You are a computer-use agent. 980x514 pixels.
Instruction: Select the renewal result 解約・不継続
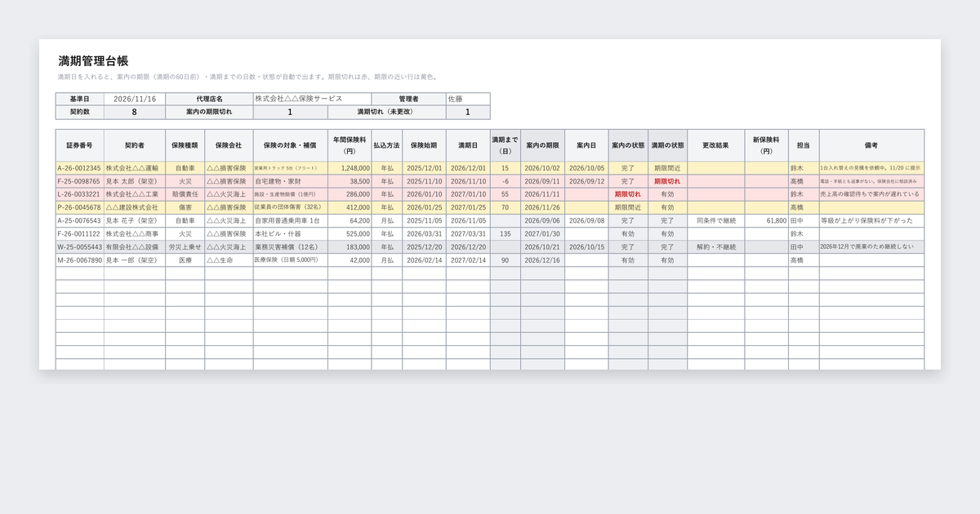[x=715, y=246]
